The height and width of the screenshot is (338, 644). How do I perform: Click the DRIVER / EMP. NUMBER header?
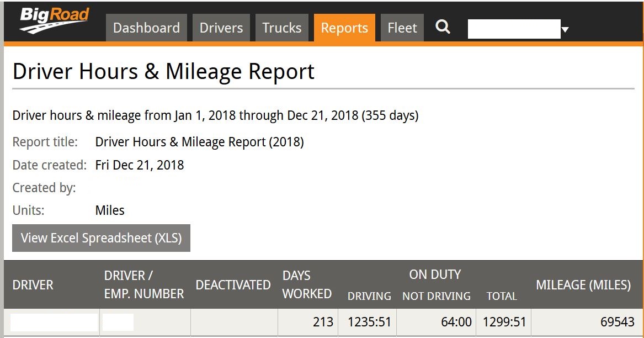tap(144, 285)
